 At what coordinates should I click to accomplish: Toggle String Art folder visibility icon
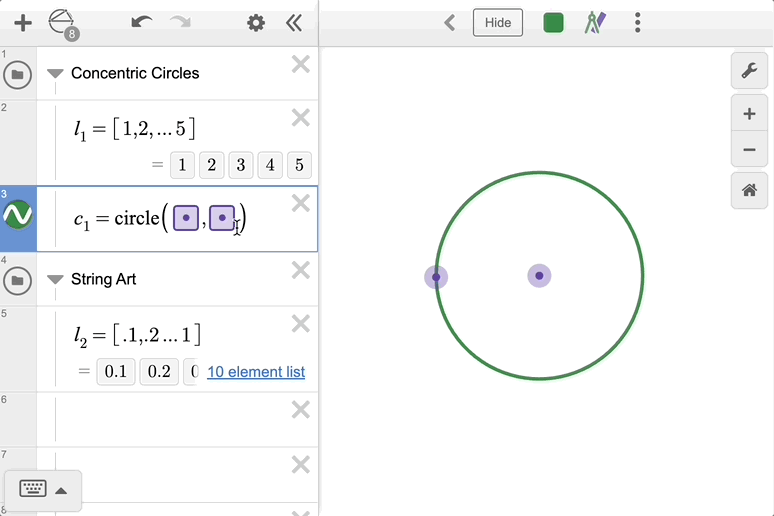pyautogui.click(x=17, y=280)
